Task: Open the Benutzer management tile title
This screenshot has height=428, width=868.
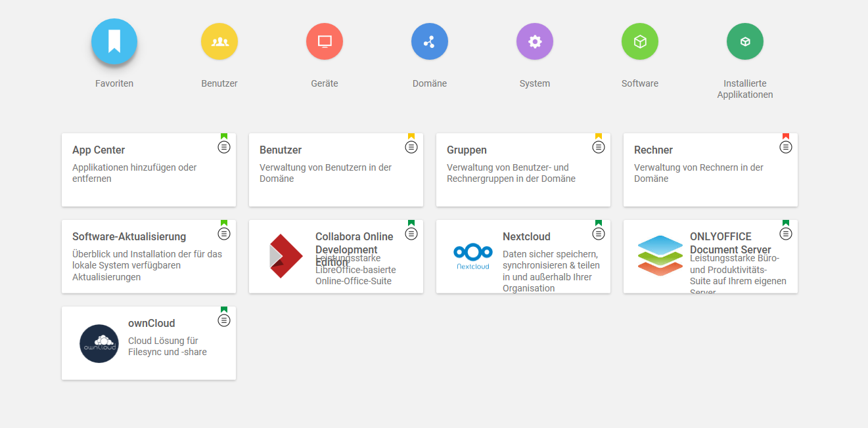Action: [281, 150]
